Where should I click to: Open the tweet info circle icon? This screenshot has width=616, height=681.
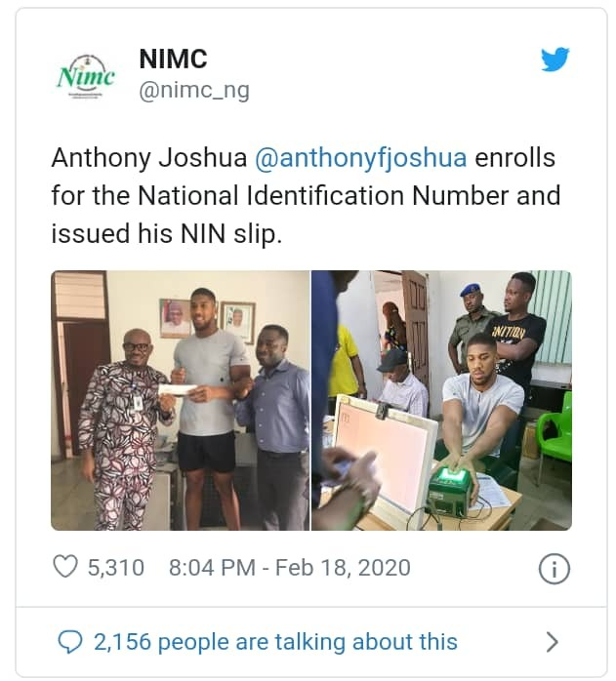point(554,568)
